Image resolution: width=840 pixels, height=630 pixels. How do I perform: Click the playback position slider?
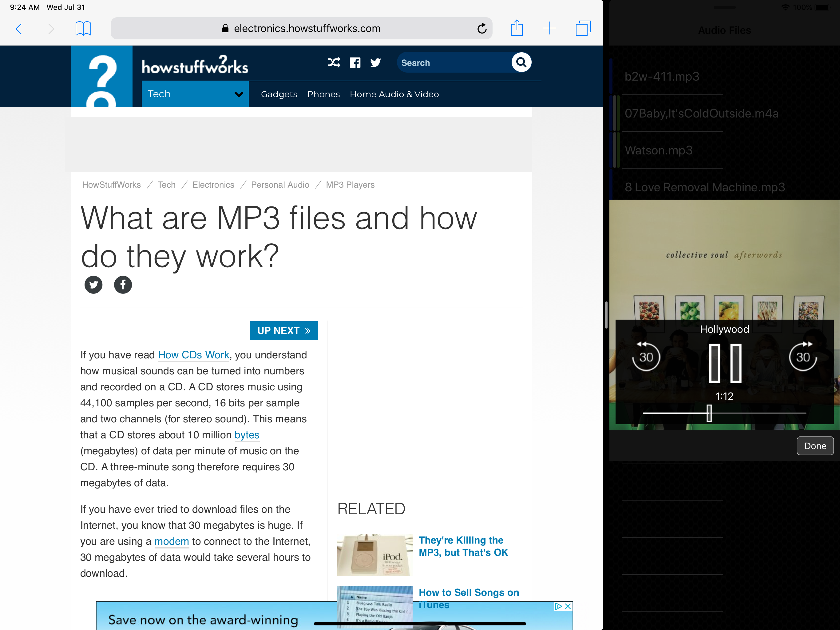point(725,413)
